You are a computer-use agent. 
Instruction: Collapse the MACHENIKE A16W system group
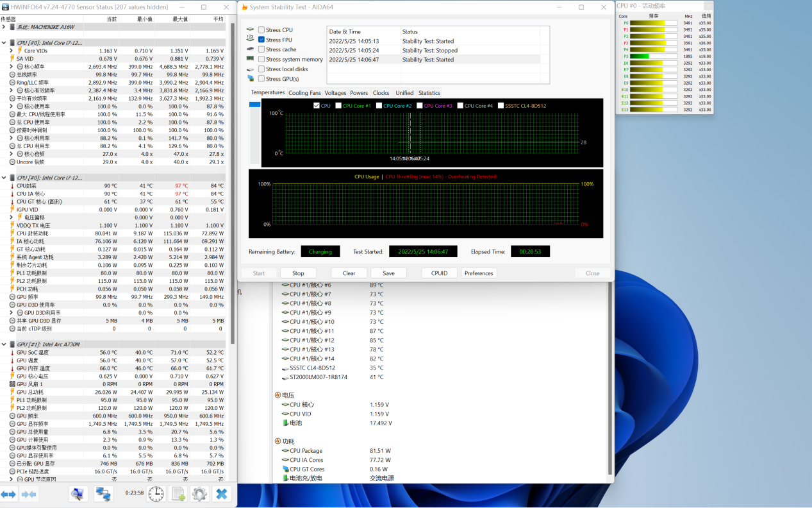(x=4, y=27)
